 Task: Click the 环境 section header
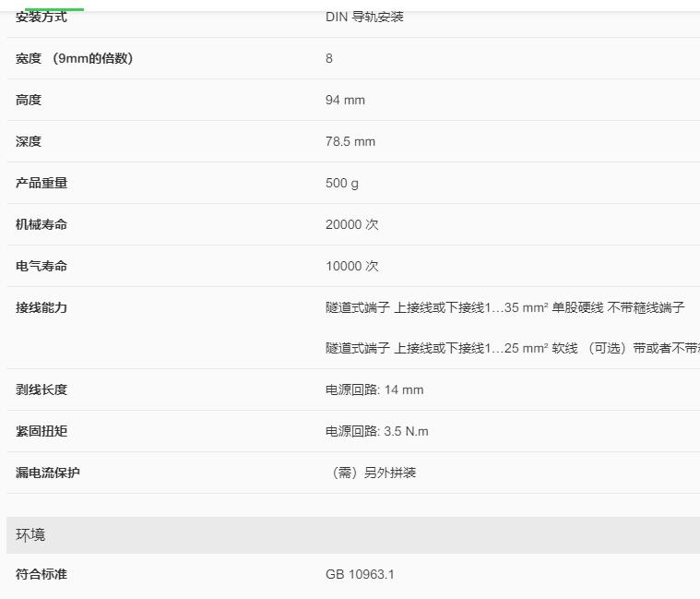[x=30, y=534]
